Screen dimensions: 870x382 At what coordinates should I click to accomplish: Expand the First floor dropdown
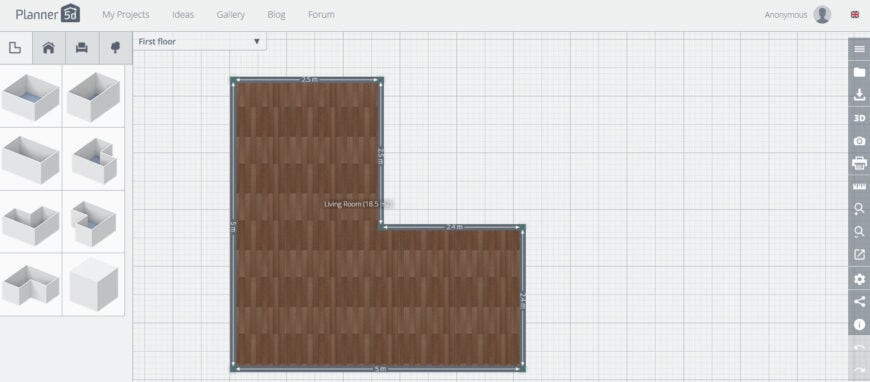(200, 41)
